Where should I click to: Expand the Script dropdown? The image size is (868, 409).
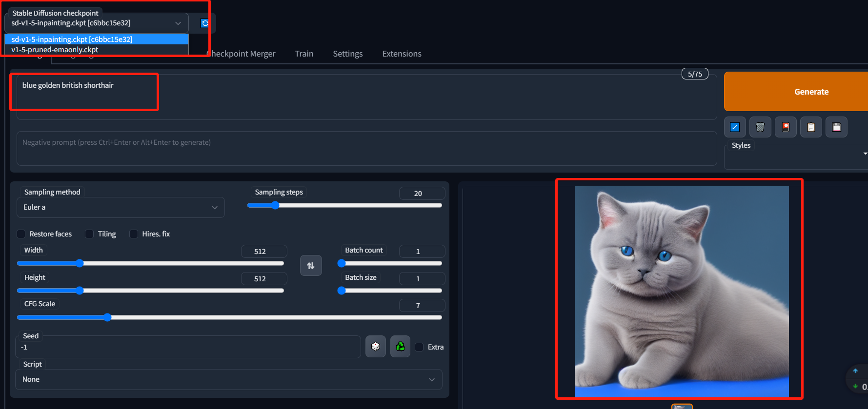(229, 379)
